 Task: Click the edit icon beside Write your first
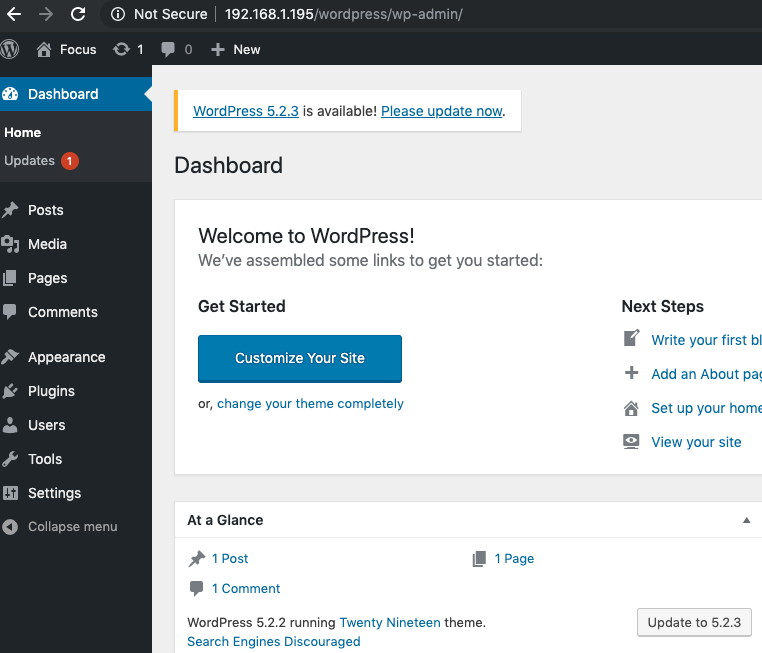pyautogui.click(x=631, y=338)
